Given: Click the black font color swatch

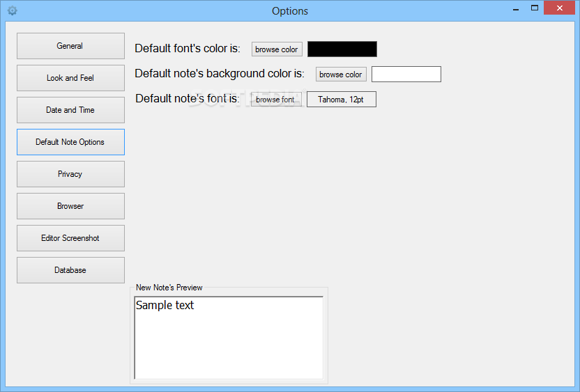Looking at the screenshot, I should pos(342,49).
